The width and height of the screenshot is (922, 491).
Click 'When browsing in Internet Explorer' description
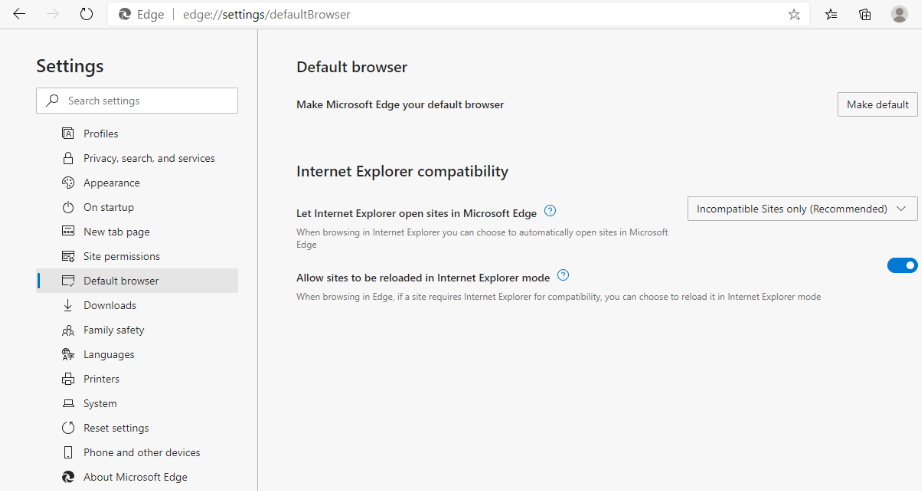482,238
